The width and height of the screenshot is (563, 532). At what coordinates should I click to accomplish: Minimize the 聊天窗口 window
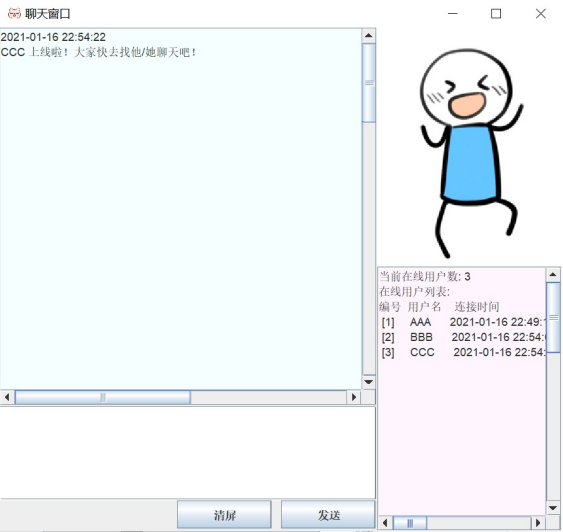(453, 14)
